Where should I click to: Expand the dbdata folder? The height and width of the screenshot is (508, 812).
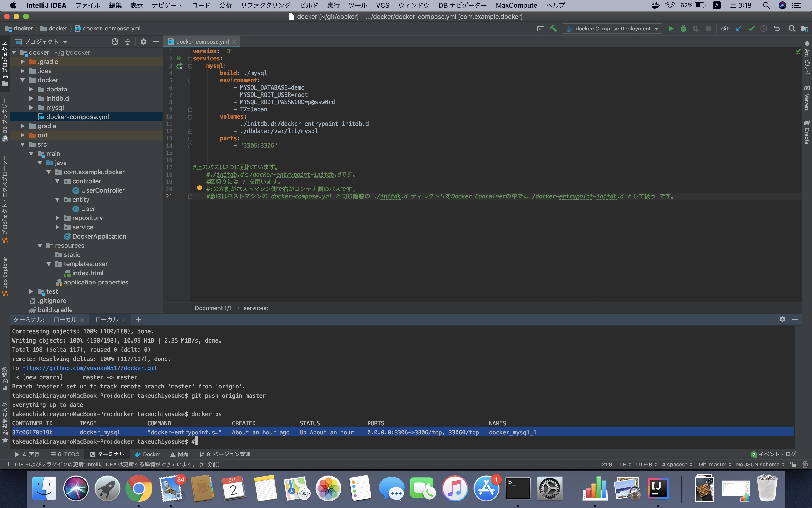31,89
